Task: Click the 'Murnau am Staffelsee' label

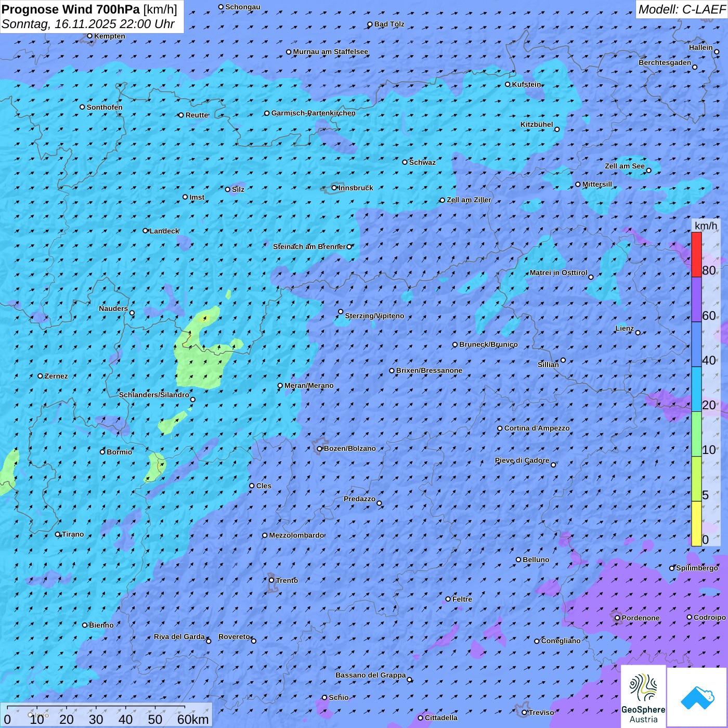Action: (331, 52)
